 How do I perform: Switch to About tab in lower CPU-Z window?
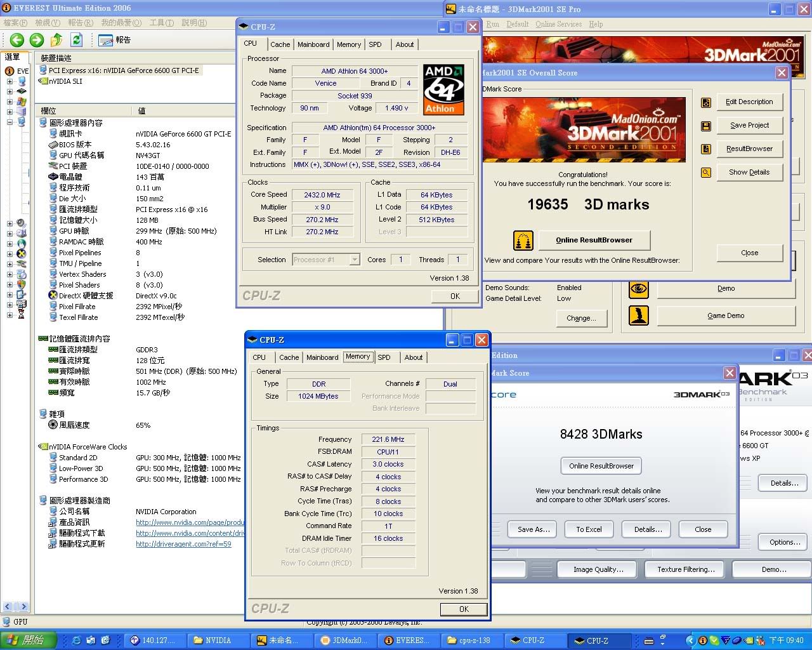[x=414, y=357]
